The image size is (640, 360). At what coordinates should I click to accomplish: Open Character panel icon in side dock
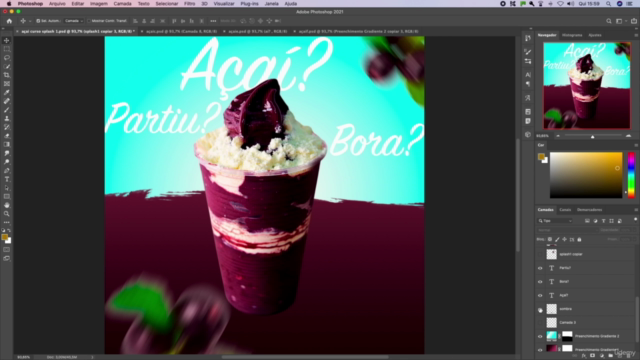[x=528, y=75]
